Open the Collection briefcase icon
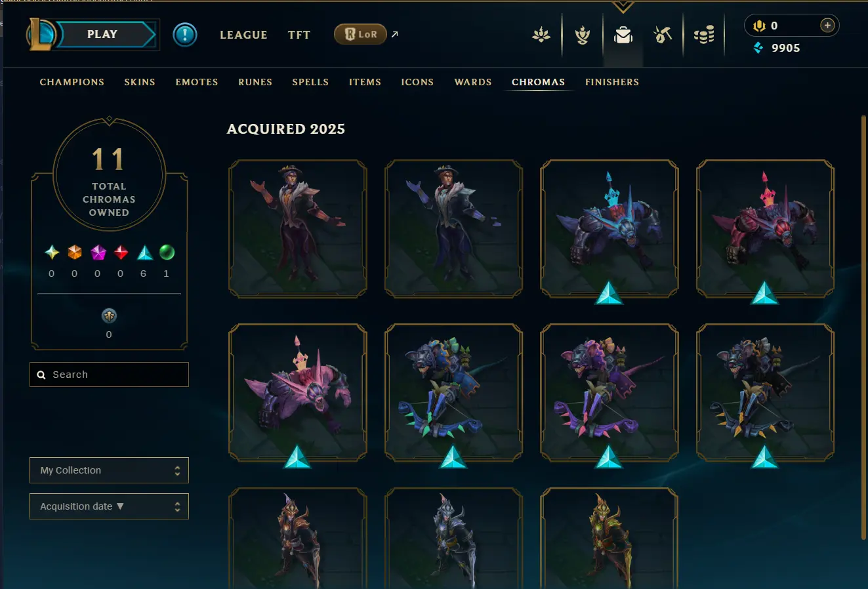The height and width of the screenshot is (589, 868). click(x=623, y=35)
